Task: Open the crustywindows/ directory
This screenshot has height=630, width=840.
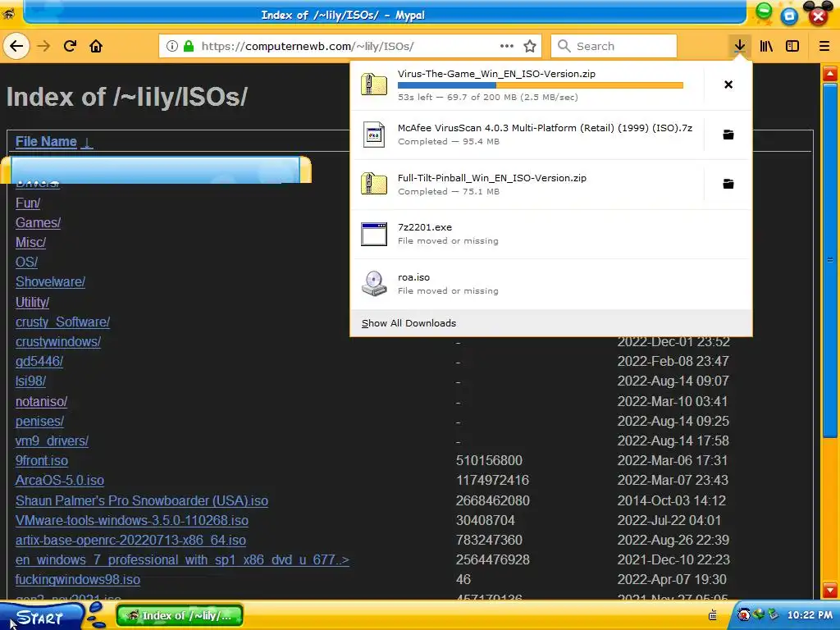Action: [58, 342]
